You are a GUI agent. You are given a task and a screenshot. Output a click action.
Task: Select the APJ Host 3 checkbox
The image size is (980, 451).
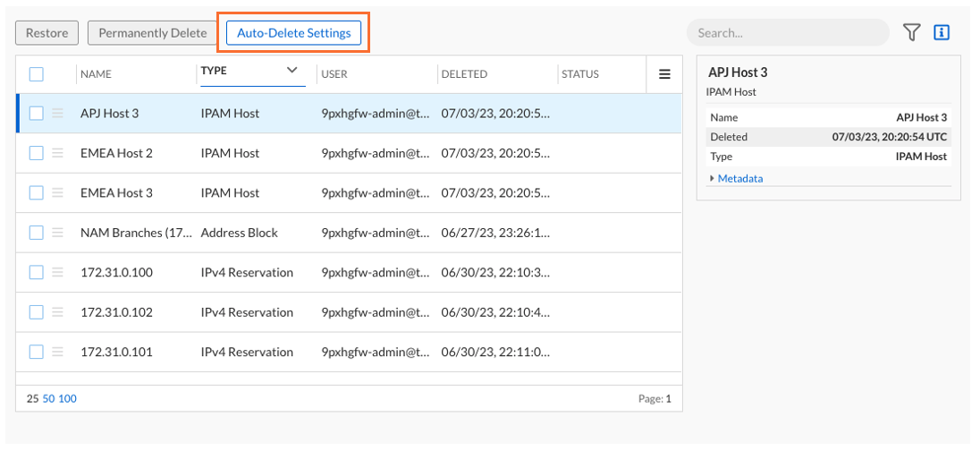coord(37,114)
